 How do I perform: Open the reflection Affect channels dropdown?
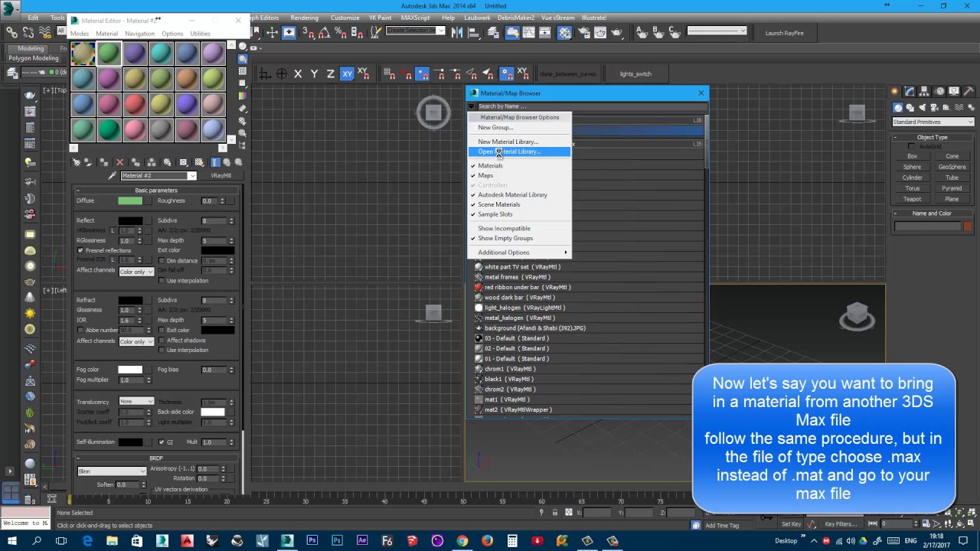pyautogui.click(x=136, y=271)
